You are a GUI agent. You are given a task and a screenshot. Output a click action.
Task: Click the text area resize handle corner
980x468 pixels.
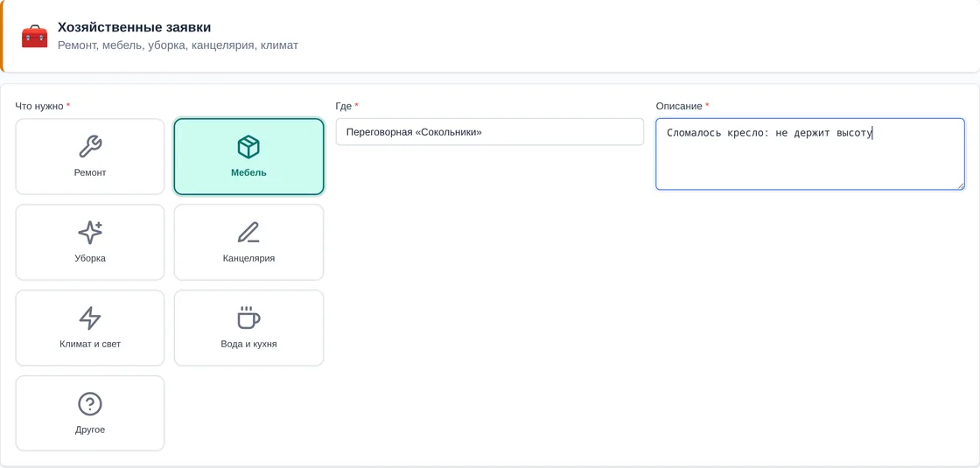tap(961, 185)
